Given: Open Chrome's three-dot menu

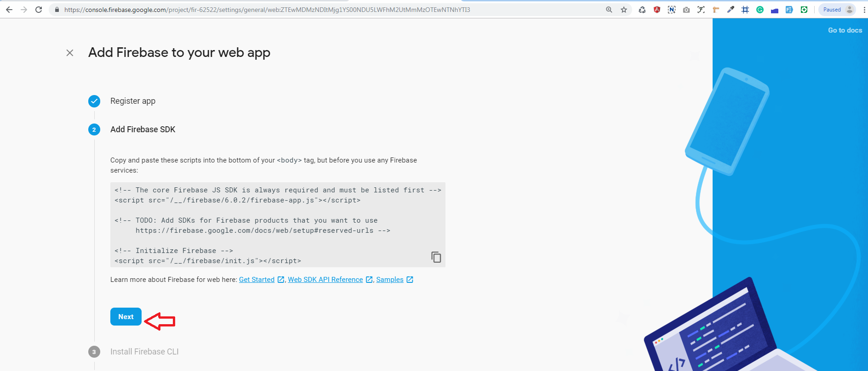Looking at the screenshot, I should point(864,10).
